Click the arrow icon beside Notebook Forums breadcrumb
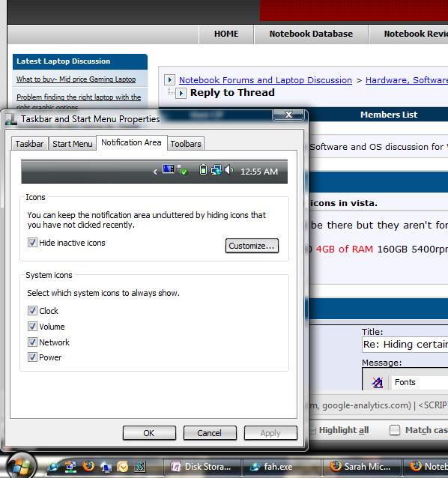 169,80
